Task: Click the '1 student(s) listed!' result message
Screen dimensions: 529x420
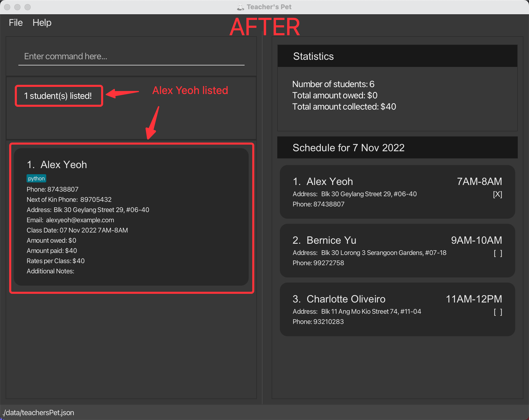Action: (x=58, y=96)
